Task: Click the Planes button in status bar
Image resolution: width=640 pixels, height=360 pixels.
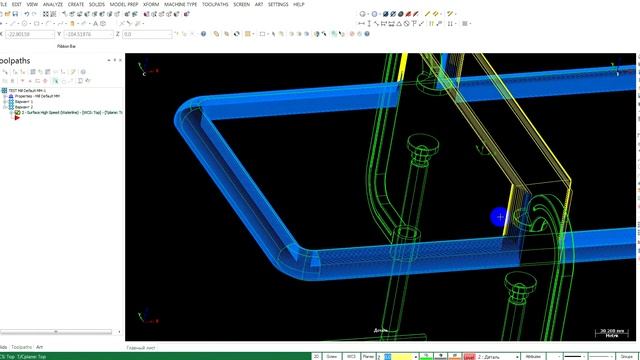Action: (368, 356)
